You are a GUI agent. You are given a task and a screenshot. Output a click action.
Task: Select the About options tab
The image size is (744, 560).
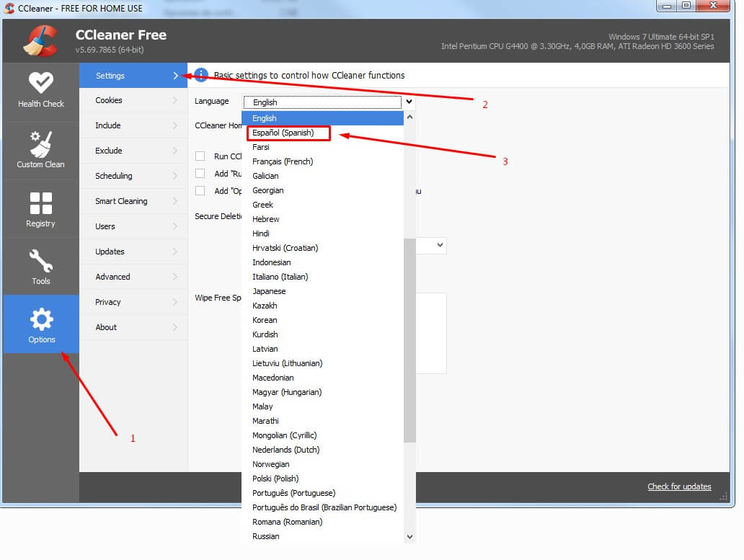click(x=133, y=327)
